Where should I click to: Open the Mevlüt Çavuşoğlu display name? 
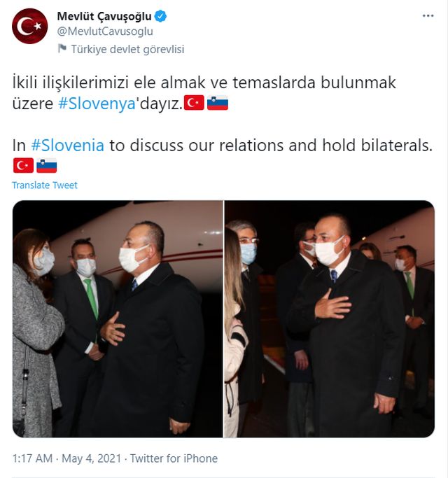[x=104, y=16]
